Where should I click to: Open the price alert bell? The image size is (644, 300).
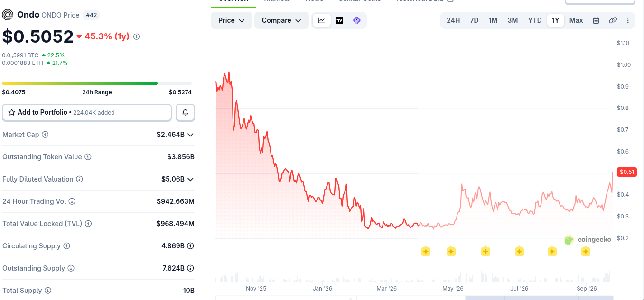coord(185,112)
